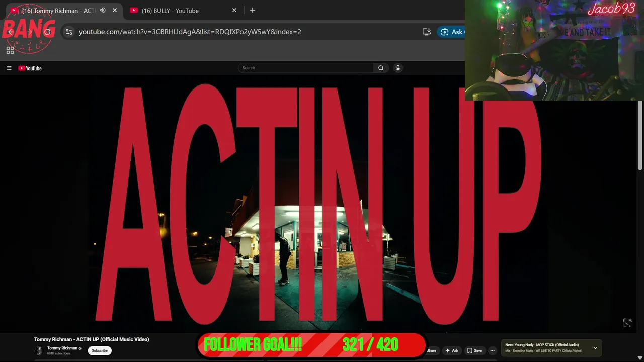Click the YouTube search magnifier button

(x=381, y=68)
